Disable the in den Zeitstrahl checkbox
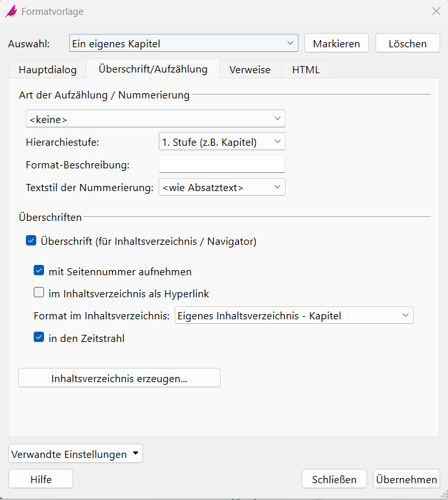The width and height of the screenshot is (448, 500). [39, 337]
